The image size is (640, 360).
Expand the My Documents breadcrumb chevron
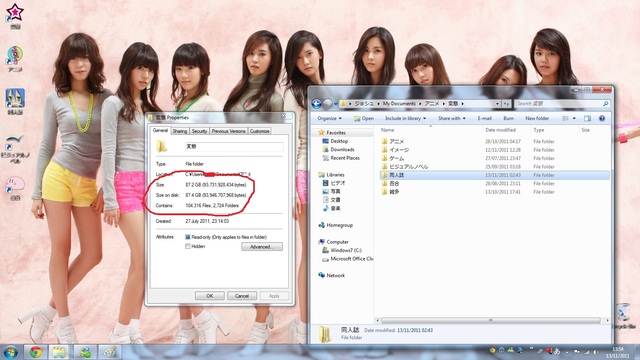[x=420, y=104]
